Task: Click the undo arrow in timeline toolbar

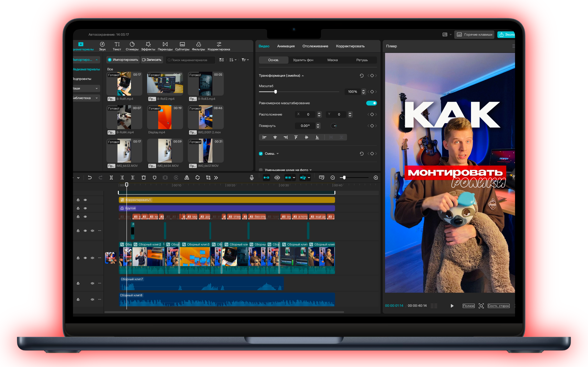Action: coord(90,178)
